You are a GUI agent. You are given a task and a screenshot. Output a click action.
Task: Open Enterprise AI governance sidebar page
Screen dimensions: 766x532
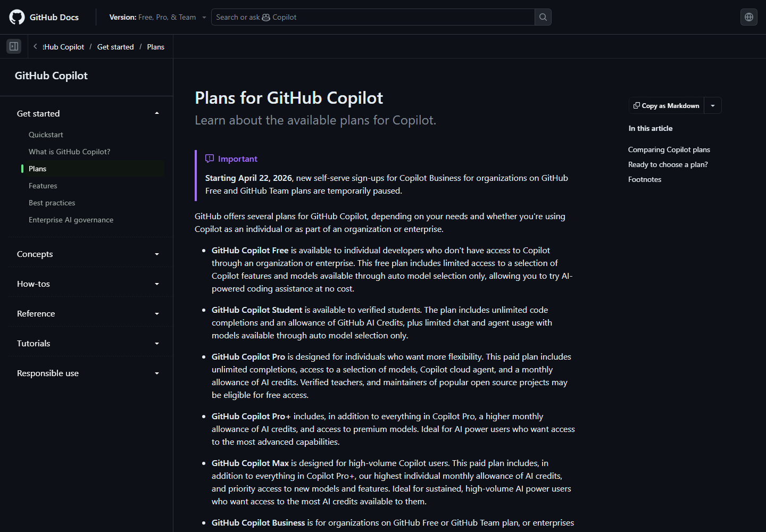[71, 220]
